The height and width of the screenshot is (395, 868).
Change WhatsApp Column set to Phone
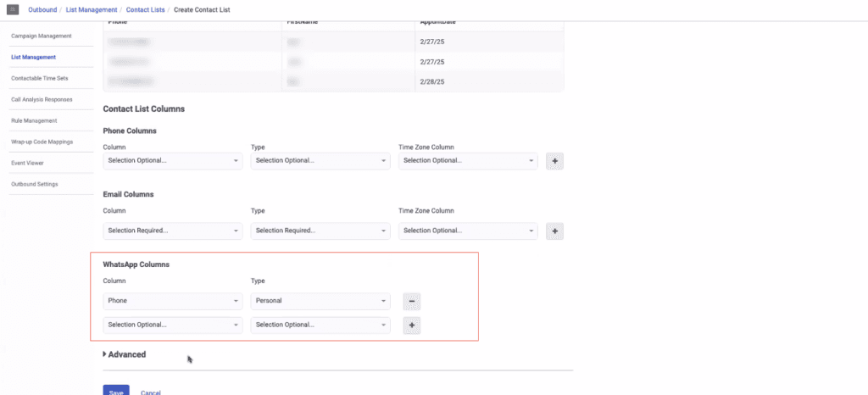[x=173, y=301]
